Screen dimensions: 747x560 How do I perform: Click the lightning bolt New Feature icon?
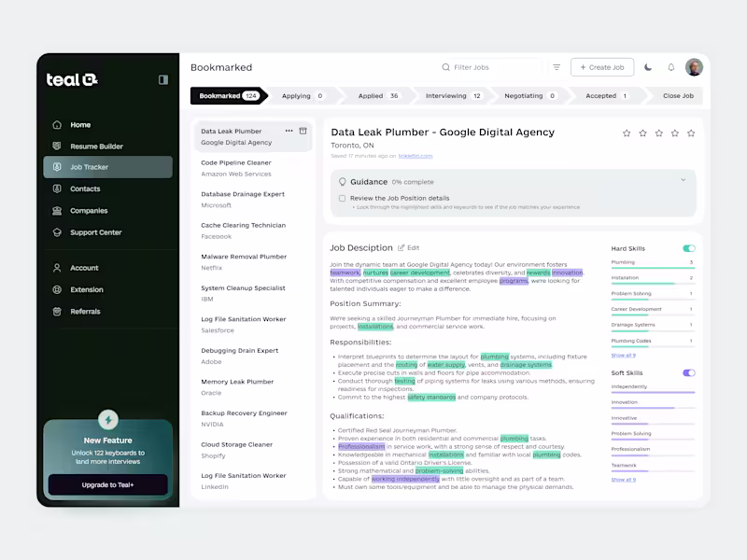coord(108,419)
